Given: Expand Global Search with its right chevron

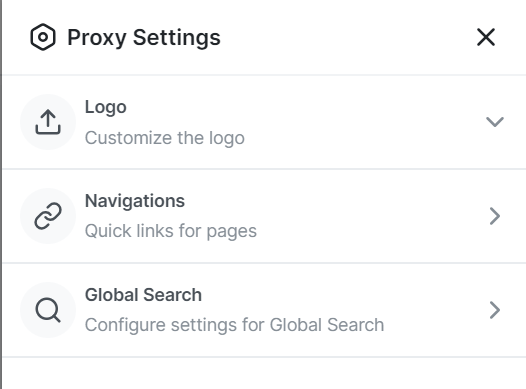Looking at the screenshot, I should point(495,310).
